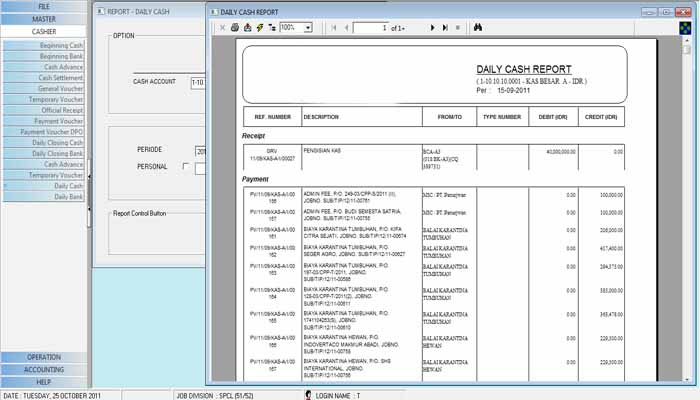
Task: Click the 'PENGISIAN KAS' description cell
Action: click(322, 151)
